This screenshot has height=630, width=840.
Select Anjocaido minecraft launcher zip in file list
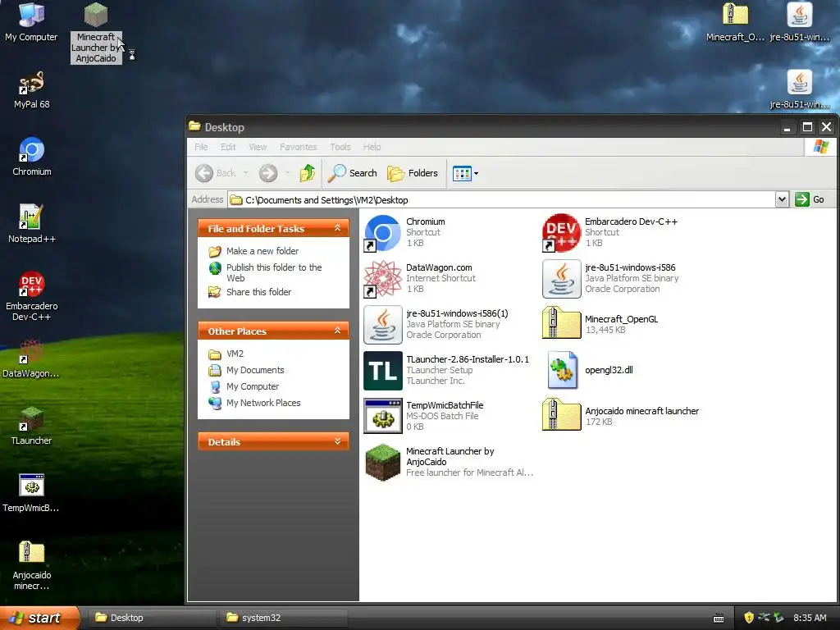(620, 416)
